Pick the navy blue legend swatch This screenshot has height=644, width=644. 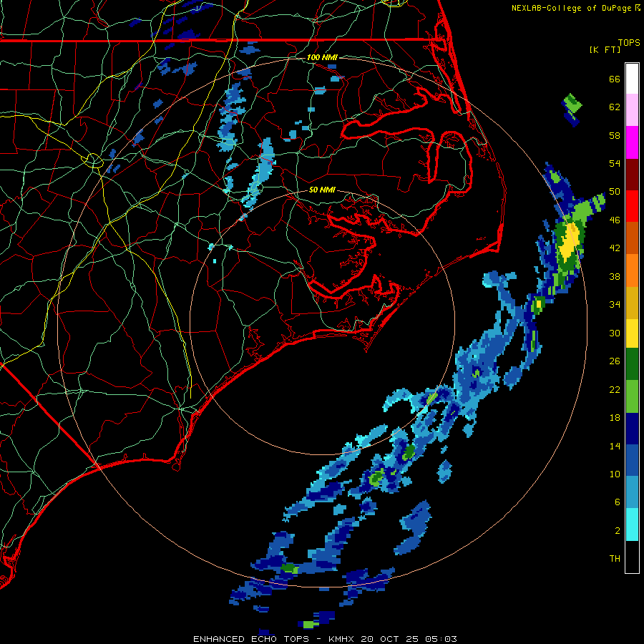(632, 429)
